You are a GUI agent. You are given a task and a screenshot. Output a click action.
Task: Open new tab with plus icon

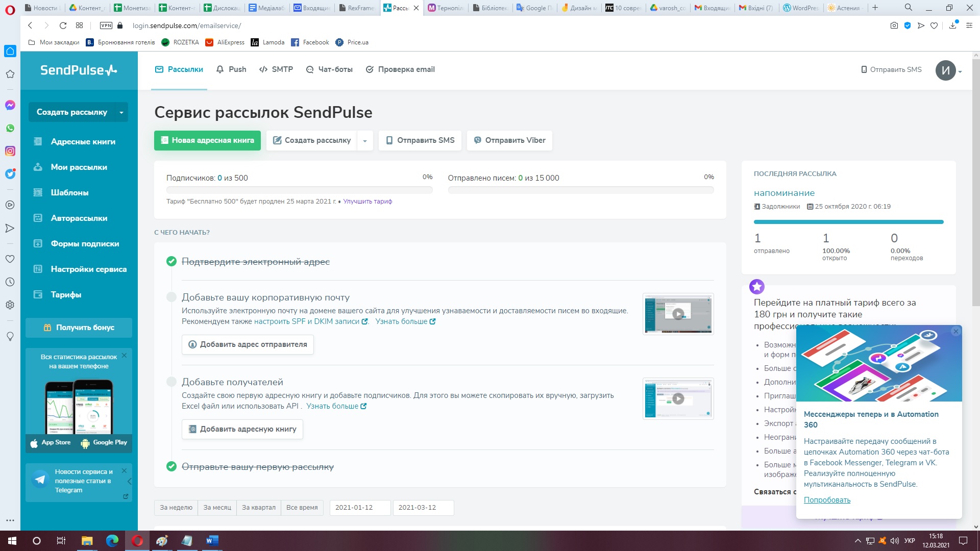[875, 8]
